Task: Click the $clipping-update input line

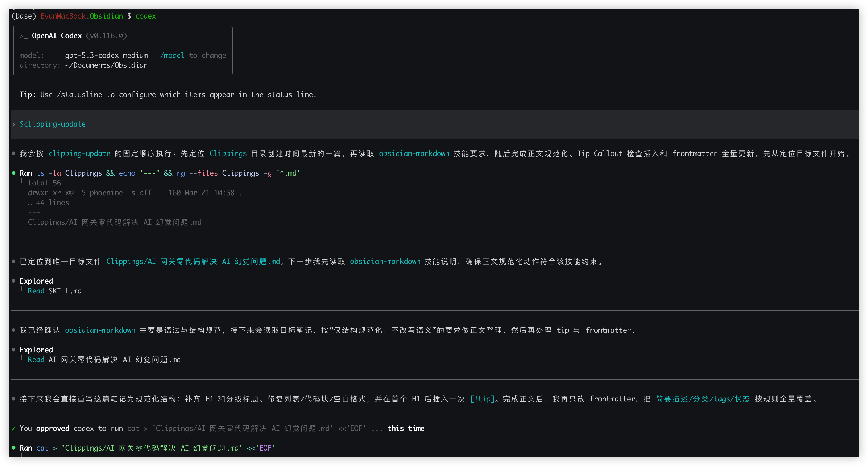Action: [53, 124]
